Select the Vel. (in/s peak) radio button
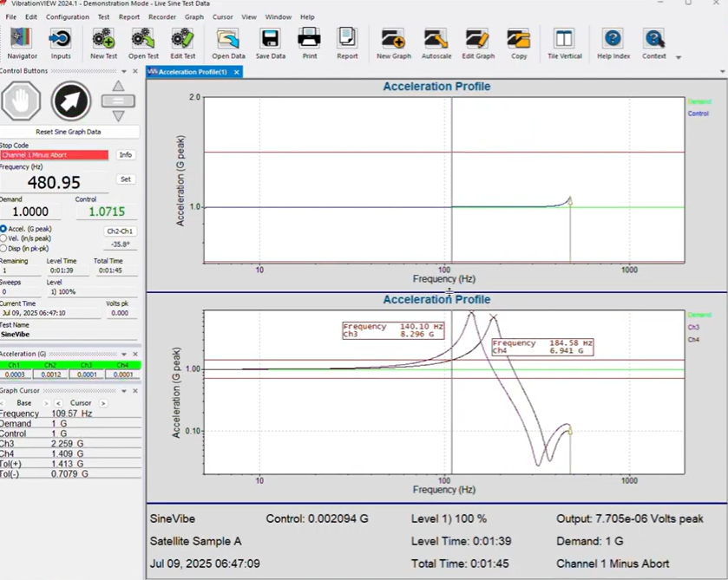 (x=3, y=238)
